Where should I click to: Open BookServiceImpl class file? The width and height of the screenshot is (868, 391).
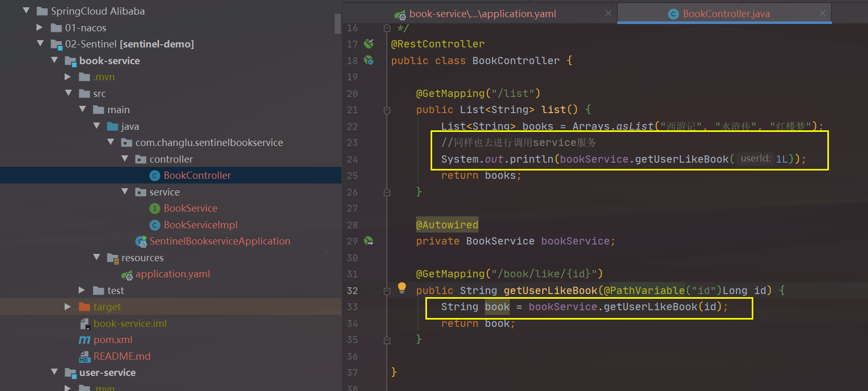[x=201, y=225]
